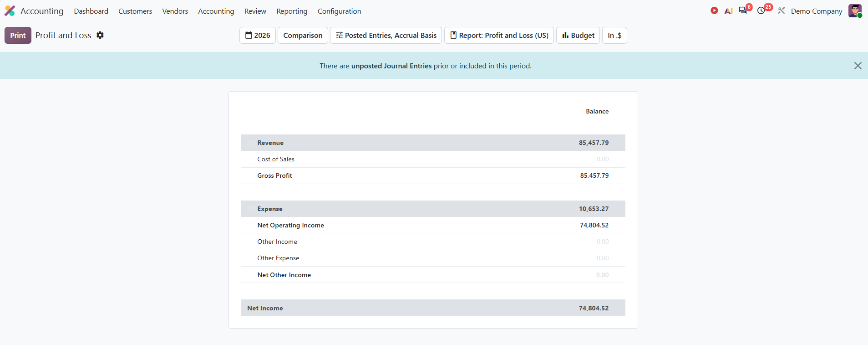Click the Other Expense row label
This screenshot has height=345, width=868.
278,258
